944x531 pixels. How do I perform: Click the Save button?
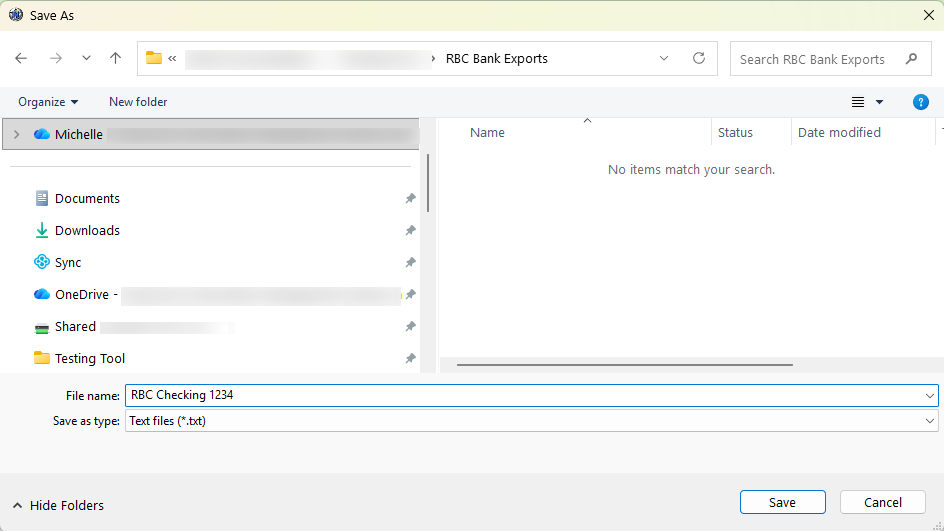pos(782,502)
